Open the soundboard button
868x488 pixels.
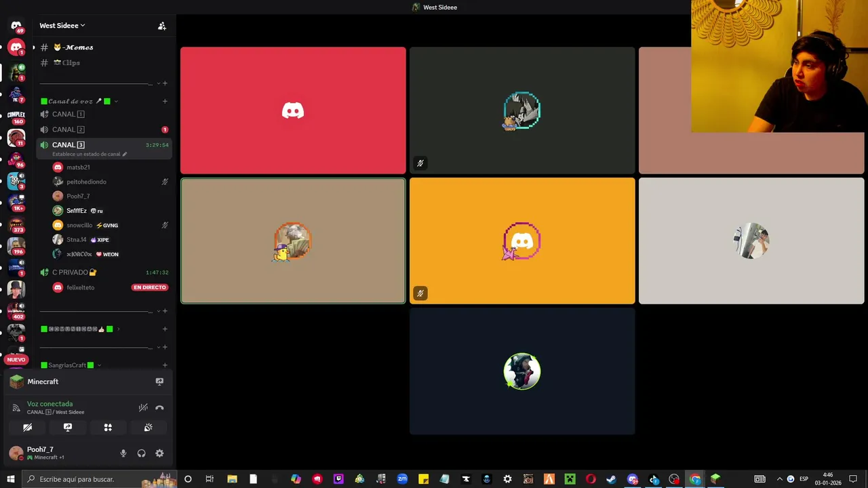(148, 428)
